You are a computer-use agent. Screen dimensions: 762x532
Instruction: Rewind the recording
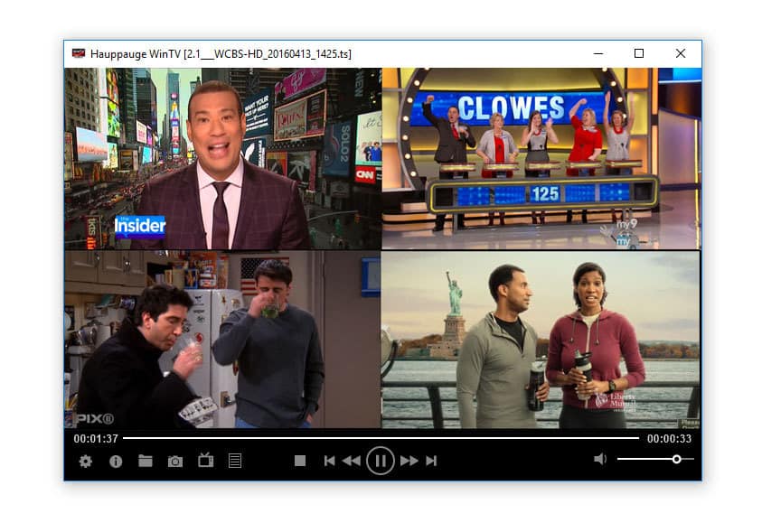(352, 461)
